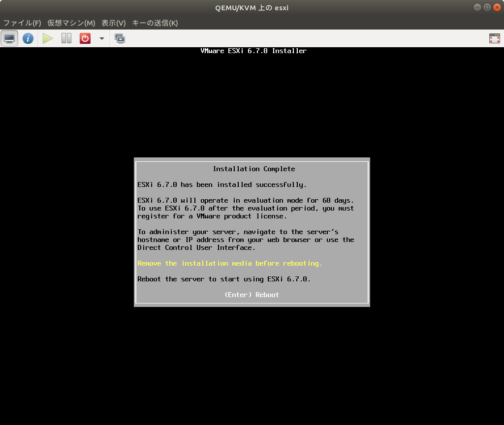Screen dimensions: 504x425
Task: Click 'ESXi 6.7.0 has been installed successfully' line
Action: 222,185
